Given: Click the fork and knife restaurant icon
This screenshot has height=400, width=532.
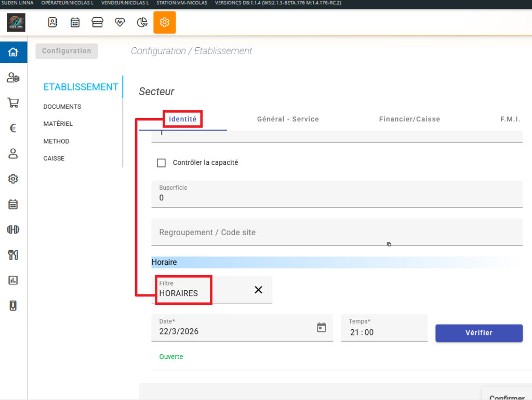Looking at the screenshot, I should (x=13, y=255).
